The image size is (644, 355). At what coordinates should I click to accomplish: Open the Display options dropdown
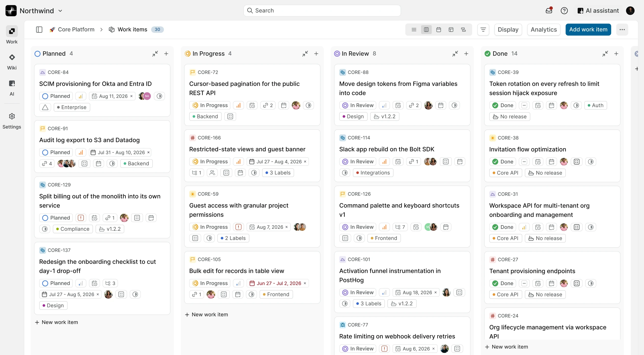[508, 30]
